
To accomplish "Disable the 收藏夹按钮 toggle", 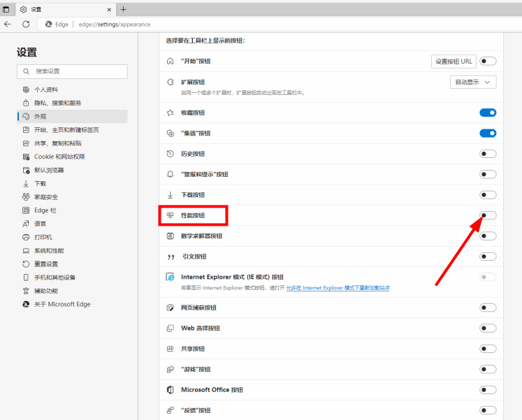I will [x=488, y=113].
